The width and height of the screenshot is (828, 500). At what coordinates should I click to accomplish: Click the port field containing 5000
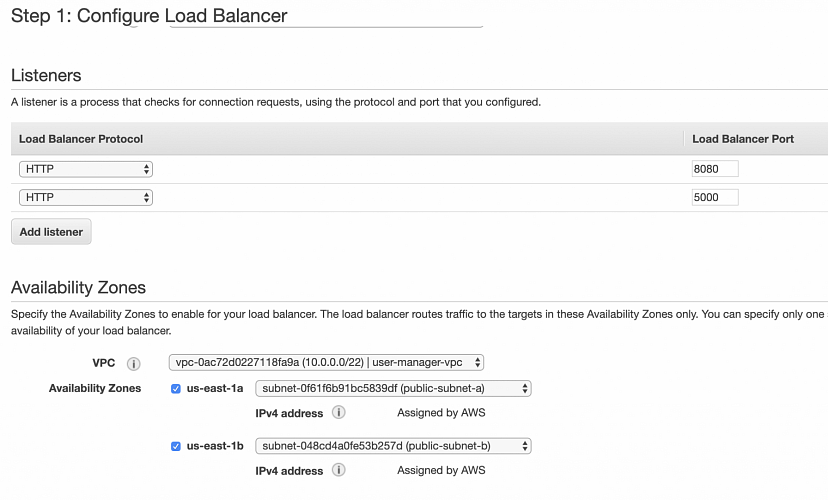tap(714, 198)
